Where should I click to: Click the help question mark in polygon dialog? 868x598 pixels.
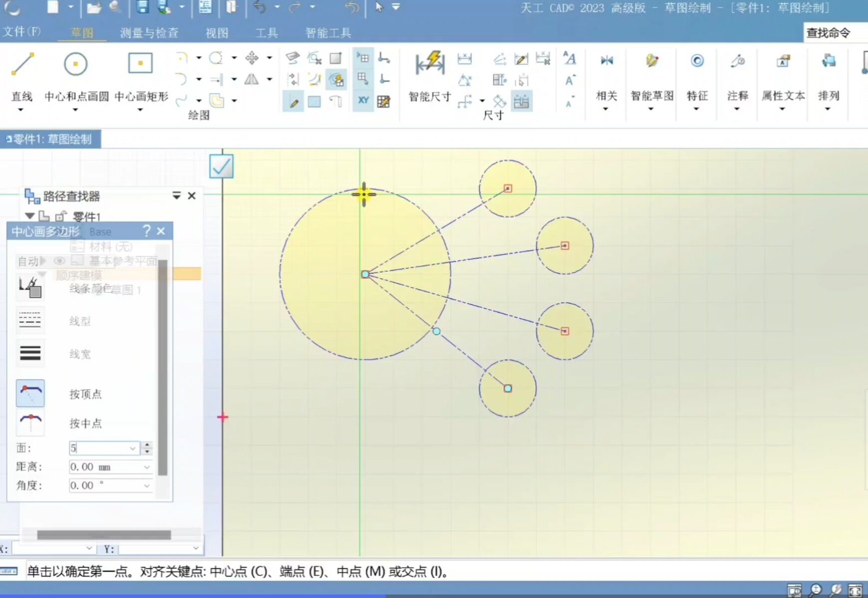click(146, 231)
